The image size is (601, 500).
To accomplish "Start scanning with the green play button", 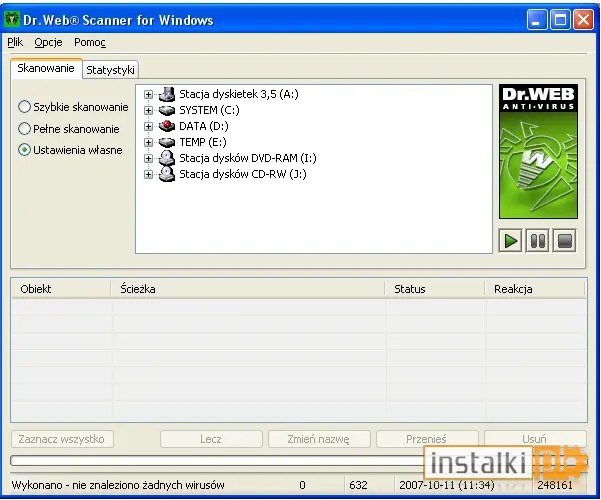I will click(511, 241).
